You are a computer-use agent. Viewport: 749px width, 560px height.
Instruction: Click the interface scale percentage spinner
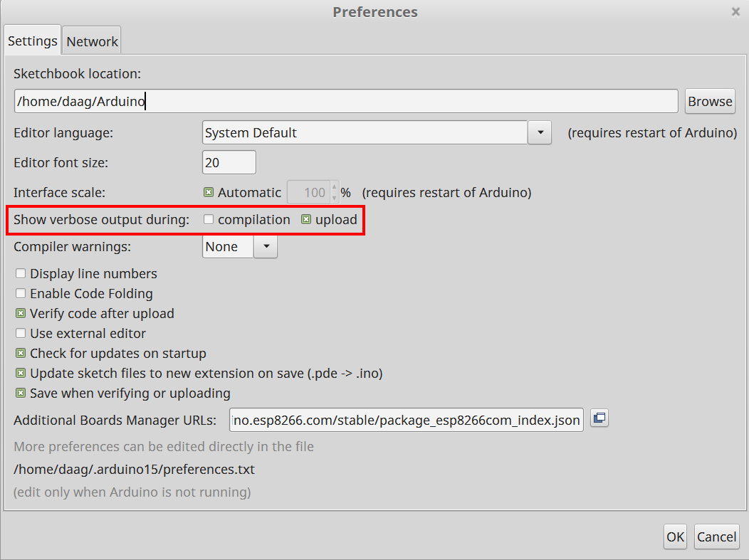(x=313, y=192)
